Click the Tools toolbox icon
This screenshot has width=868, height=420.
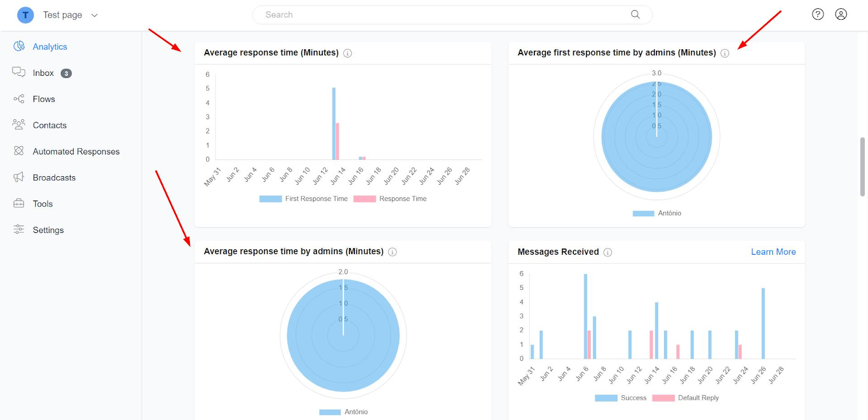[19, 203]
